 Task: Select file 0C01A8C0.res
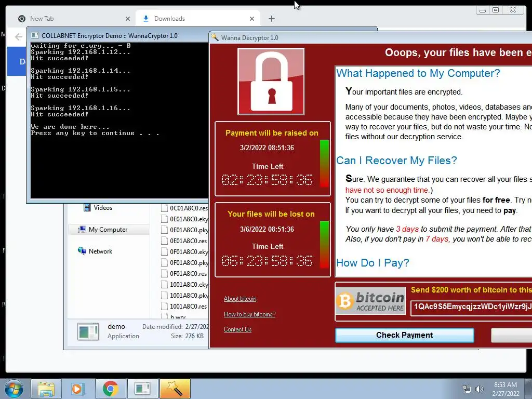click(x=185, y=208)
